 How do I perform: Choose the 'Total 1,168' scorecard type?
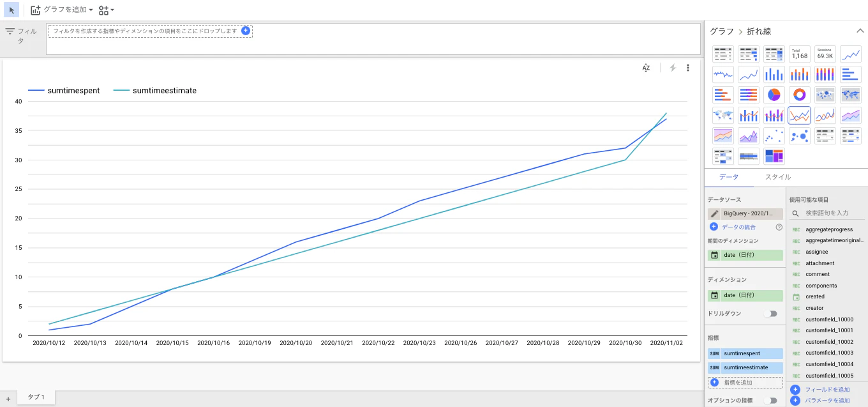[x=800, y=54]
